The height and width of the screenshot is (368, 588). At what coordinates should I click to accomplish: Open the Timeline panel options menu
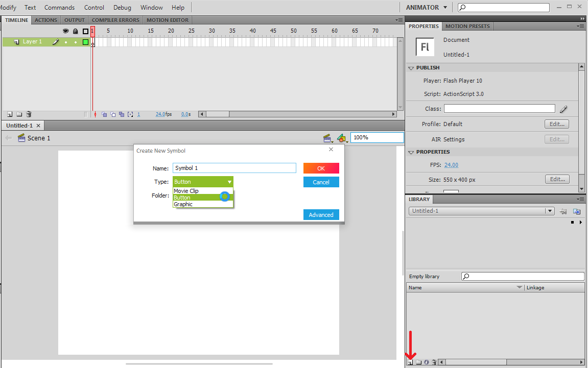point(399,20)
